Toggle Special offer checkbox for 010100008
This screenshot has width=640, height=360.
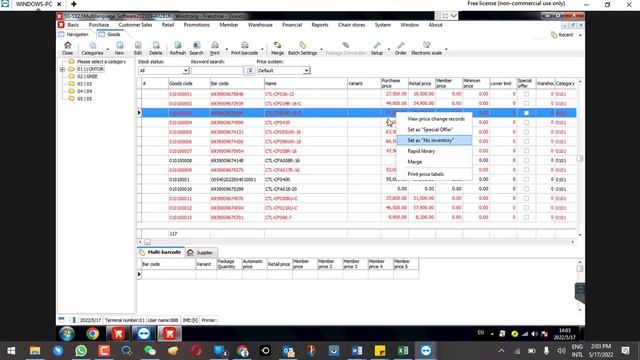click(x=526, y=160)
